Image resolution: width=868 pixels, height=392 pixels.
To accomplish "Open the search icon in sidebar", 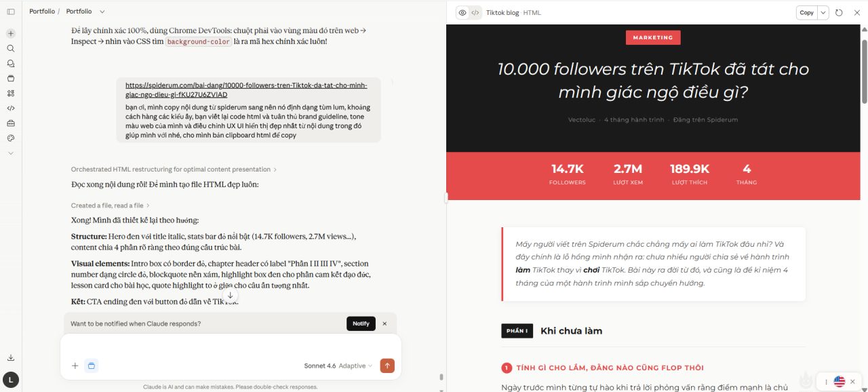I will tap(10, 48).
